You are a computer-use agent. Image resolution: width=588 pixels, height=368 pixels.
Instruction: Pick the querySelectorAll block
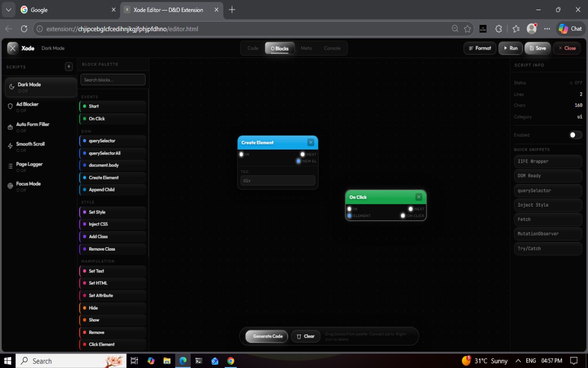[x=113, y=153]
